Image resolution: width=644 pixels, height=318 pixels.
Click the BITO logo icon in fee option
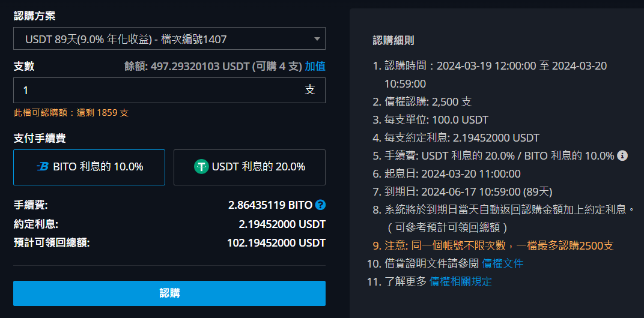point(42,167)
